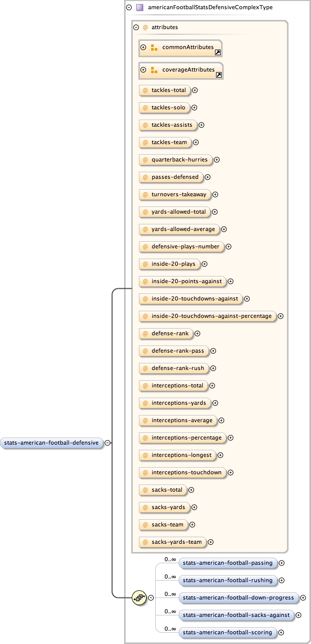Screen dimensions: 311x644
Task: Select the quarterback-hurries attribute
Action: pyautogui.click(x=175, y=159)
